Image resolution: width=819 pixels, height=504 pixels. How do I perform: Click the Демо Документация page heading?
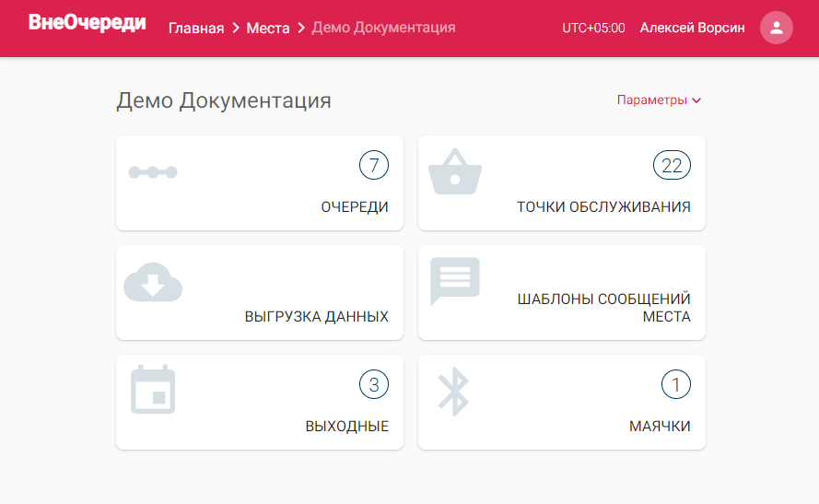pos(224,100)
